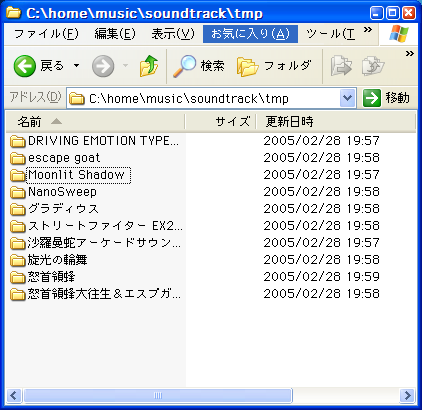Open the 表示(V) menu
Viewport: 422px width, 410px height.
click(x=173, y=34)
